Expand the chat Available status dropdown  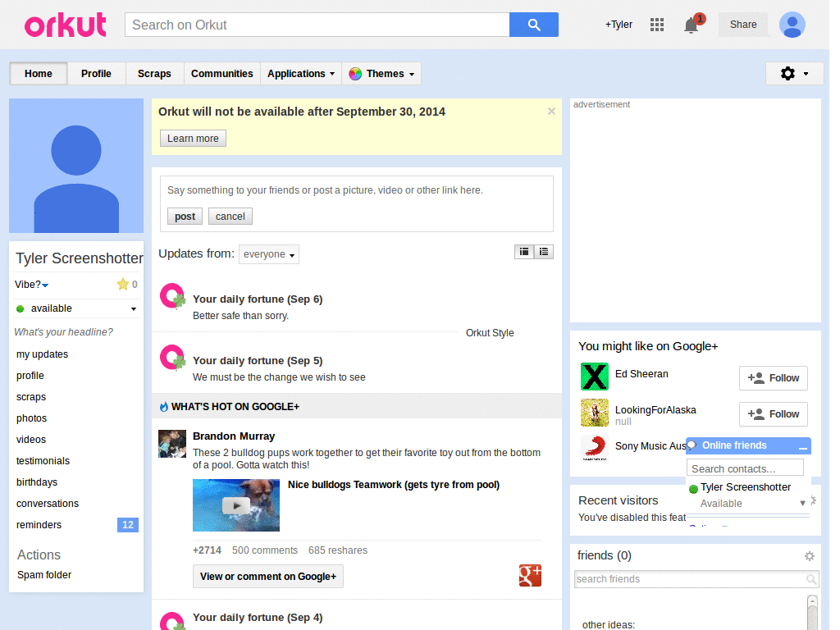coord(802,503)
